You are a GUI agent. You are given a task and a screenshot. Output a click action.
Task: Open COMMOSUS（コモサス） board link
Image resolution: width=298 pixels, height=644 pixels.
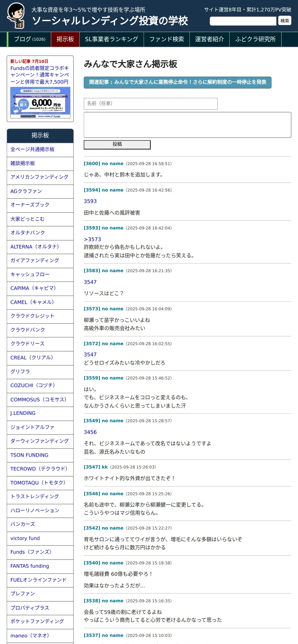40,400
